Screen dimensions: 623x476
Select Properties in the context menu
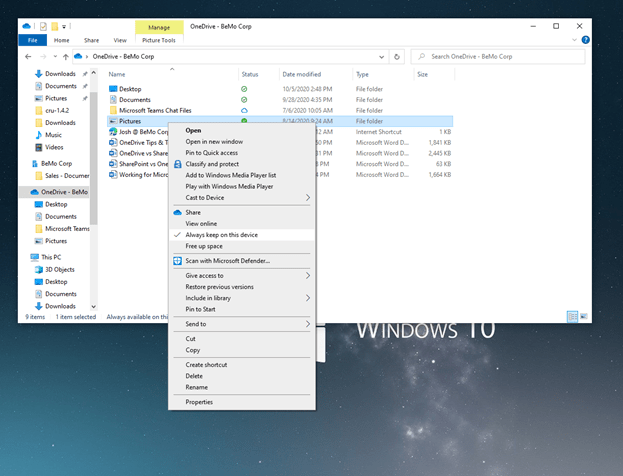pos(199,402)
